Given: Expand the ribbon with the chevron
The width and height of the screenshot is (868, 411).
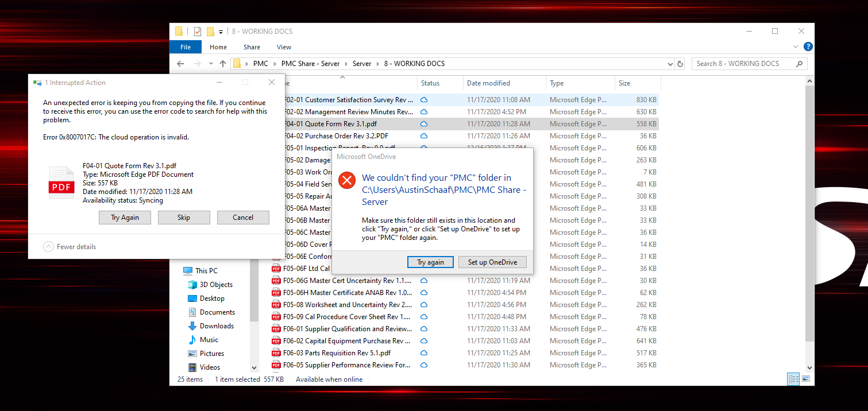Looking at the screenshot, I should click(796, 47).
